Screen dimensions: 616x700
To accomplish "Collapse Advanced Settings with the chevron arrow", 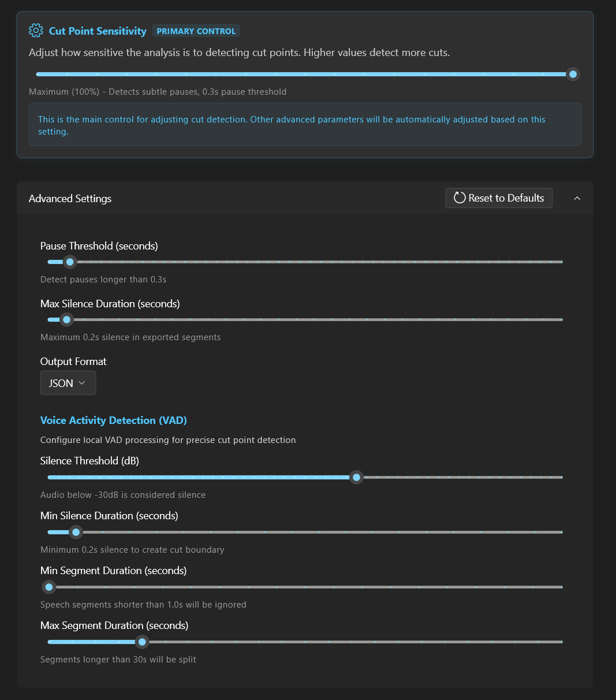I will pyautogui.click(x=577, y=198).
